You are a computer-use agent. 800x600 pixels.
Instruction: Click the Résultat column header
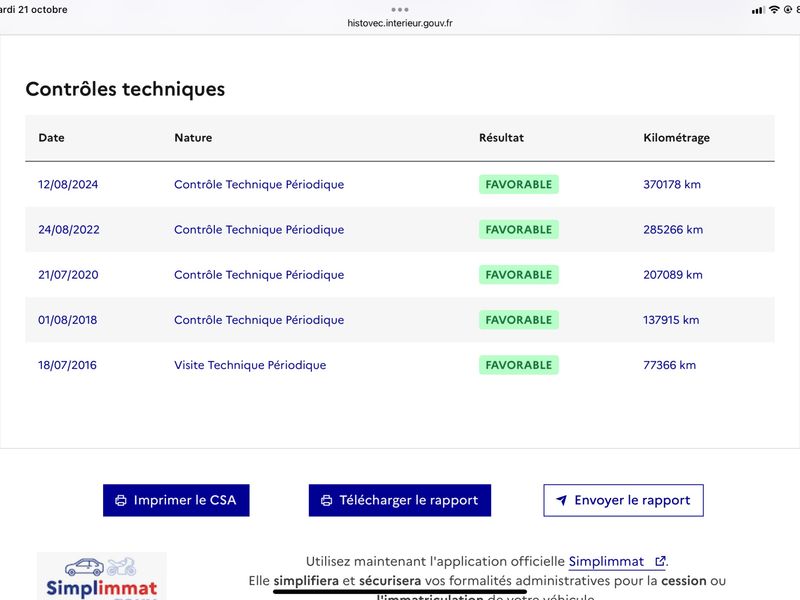[502, 138]
